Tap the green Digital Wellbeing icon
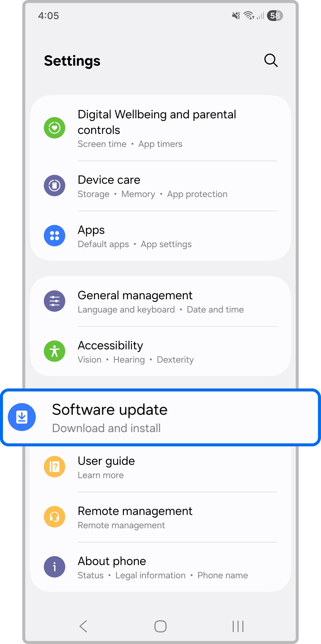Viewport: 321px width, 644px height. coord(54,128)
